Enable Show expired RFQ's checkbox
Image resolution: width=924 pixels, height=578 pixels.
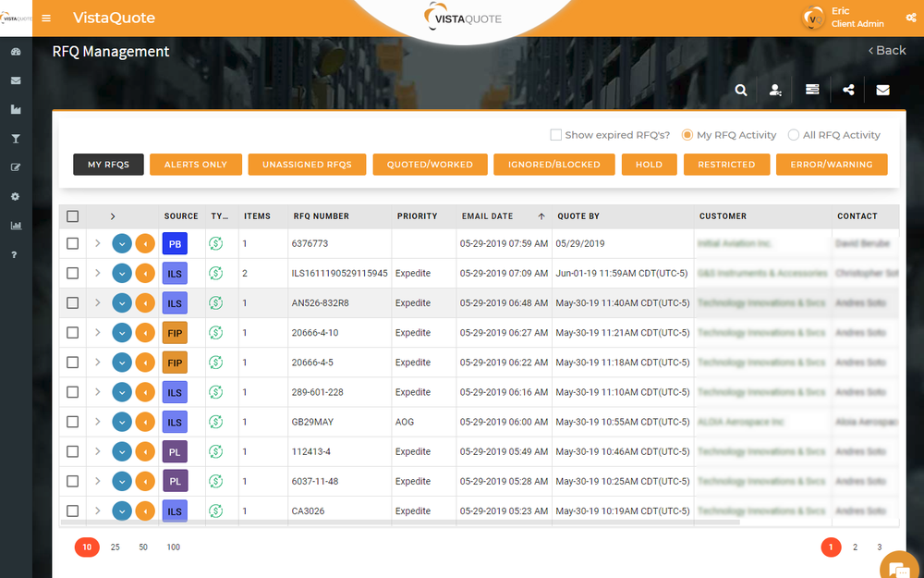click(555, 135)
